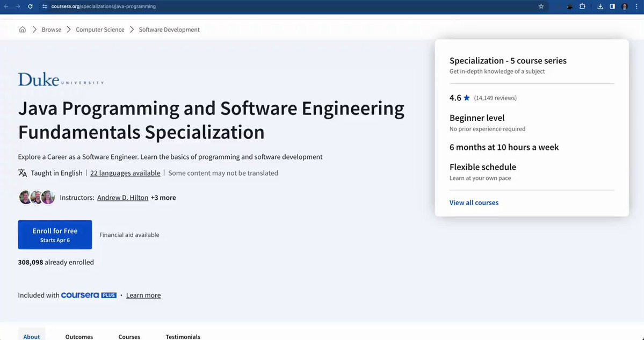644x340 pixels.
Task: Bookmark this page with the star icon
Action: pos(541,6)
